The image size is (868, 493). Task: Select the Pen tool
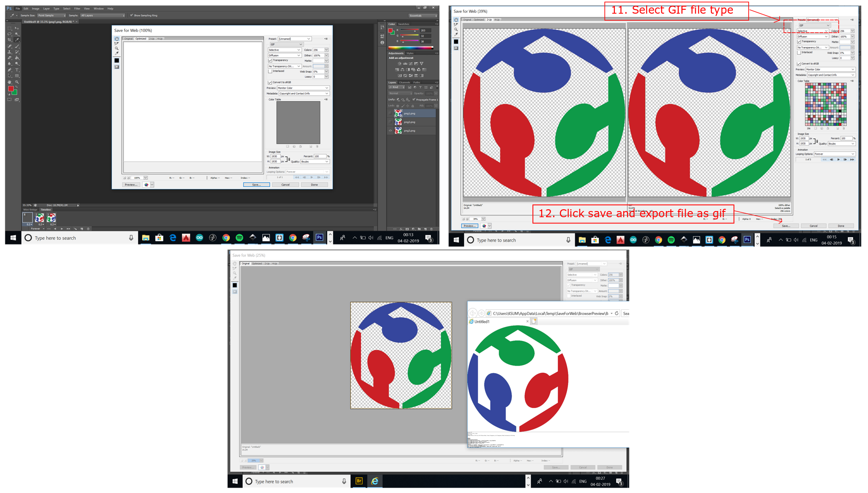[9, 70]
